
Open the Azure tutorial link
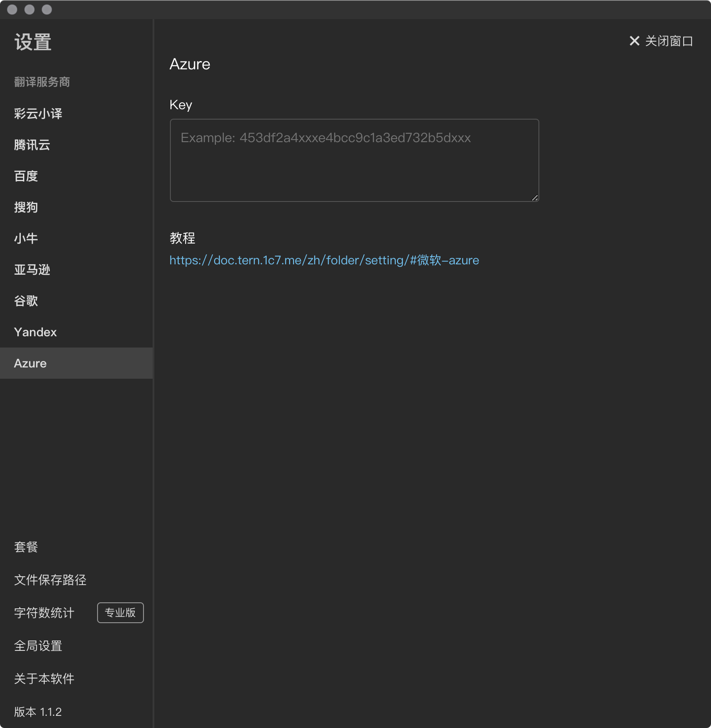coord(324,260)
